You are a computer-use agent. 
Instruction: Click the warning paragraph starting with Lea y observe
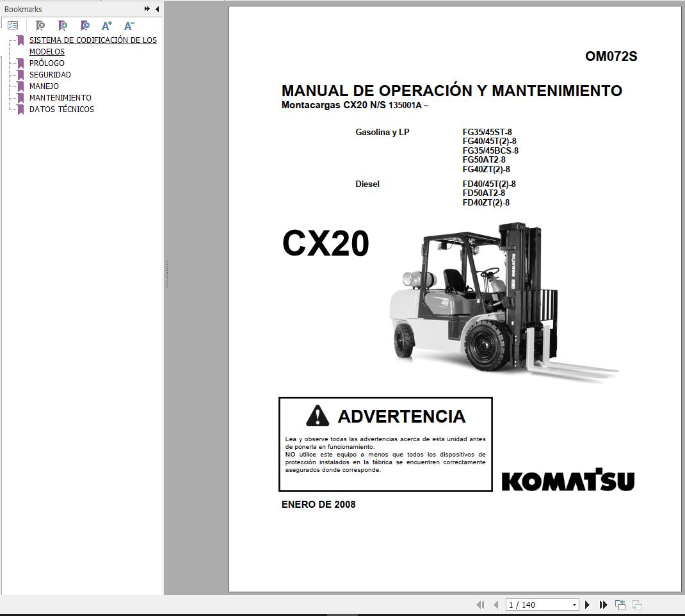click(385, 455)
